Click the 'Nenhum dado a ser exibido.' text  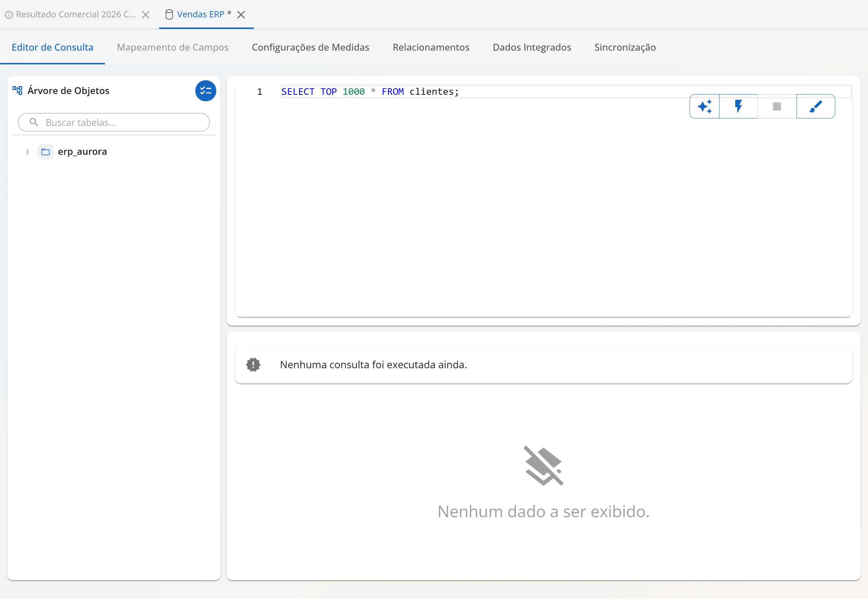click(543, 511)
